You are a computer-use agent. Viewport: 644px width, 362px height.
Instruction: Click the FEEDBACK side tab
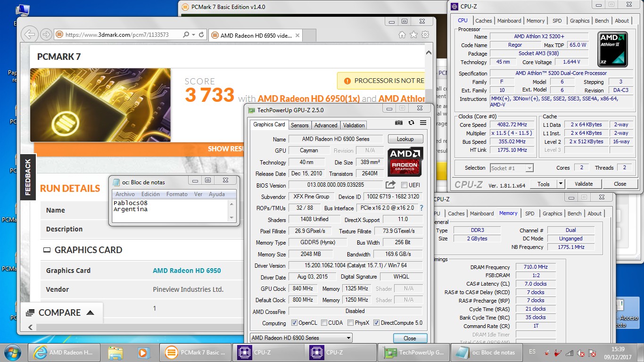click(28, 178)
